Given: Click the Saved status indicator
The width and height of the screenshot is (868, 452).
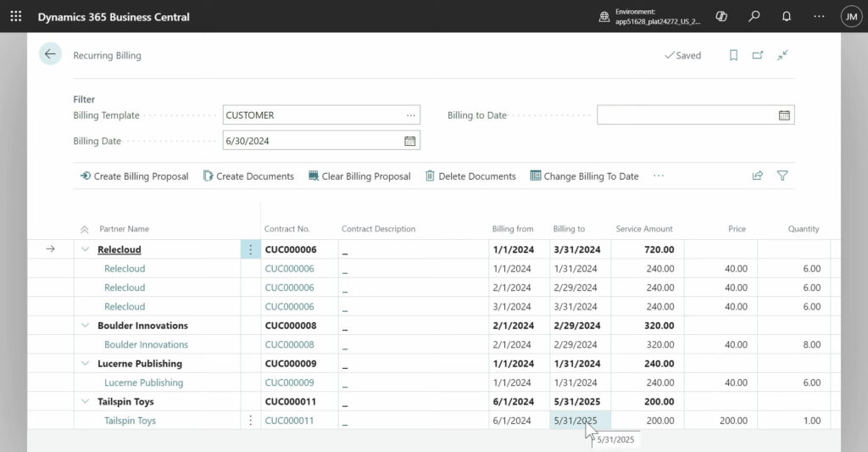Looking at the screenshot, I should [x=682, y=55].
